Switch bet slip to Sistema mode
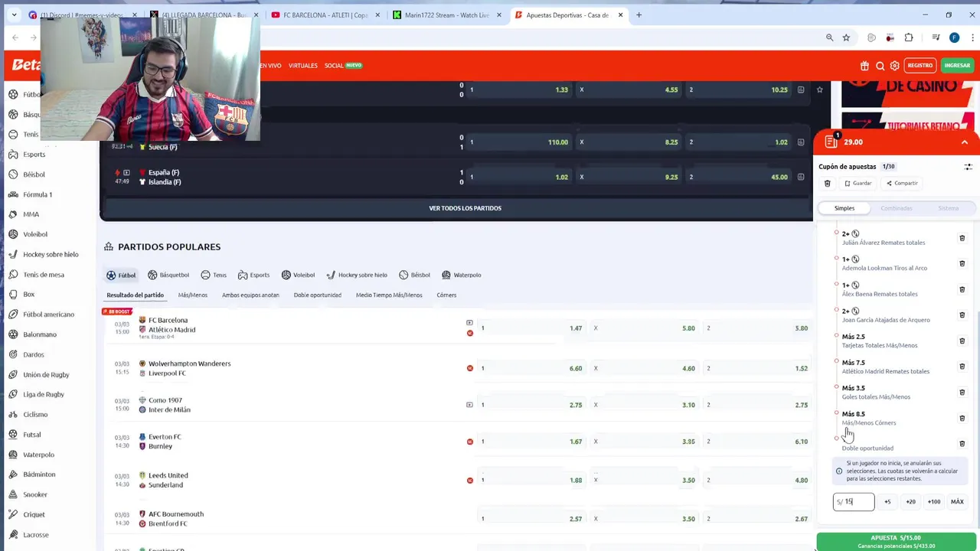Viewport: 980px width, 551px height. [948, 208]
